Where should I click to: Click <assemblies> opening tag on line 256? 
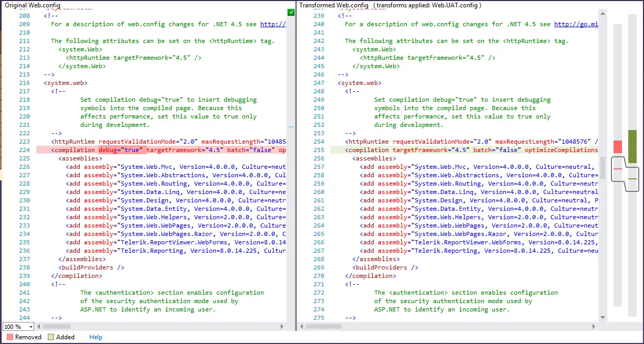pos(374,158)
